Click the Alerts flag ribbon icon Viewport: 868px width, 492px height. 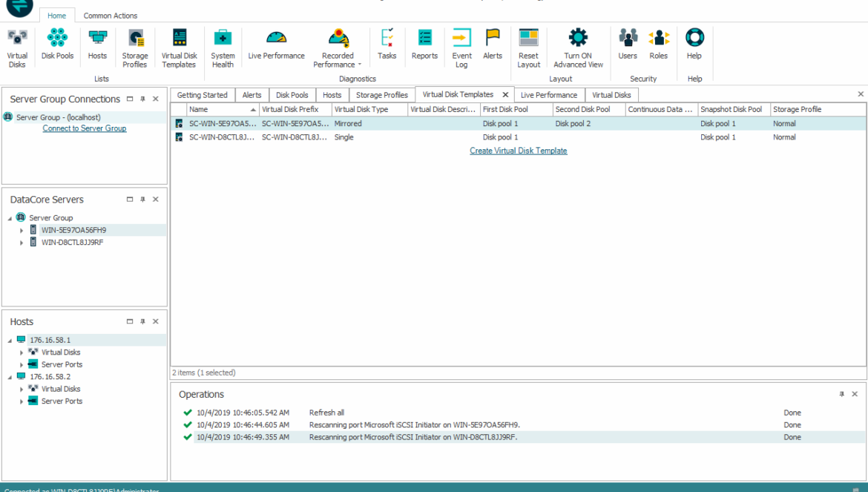click(492, 45)
